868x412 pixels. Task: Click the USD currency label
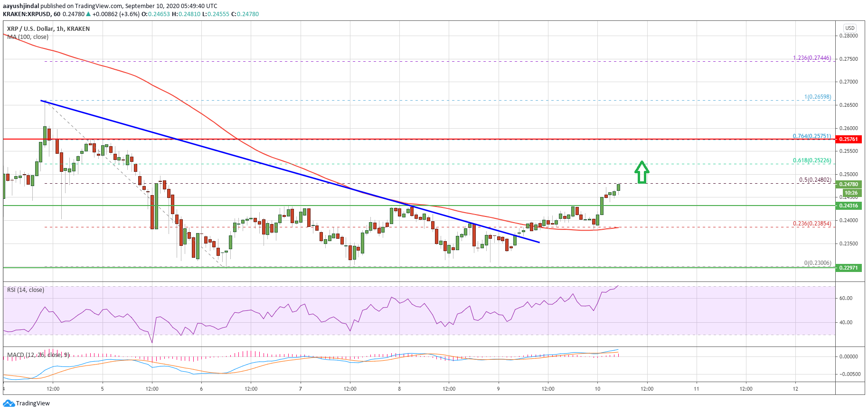pyautogui.click(x=850, y=28)
